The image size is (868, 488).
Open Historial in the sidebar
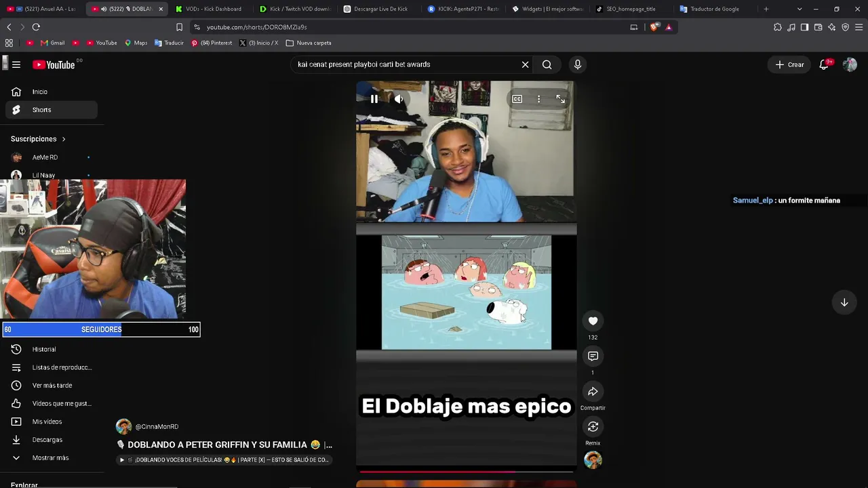tap(52, 349)
